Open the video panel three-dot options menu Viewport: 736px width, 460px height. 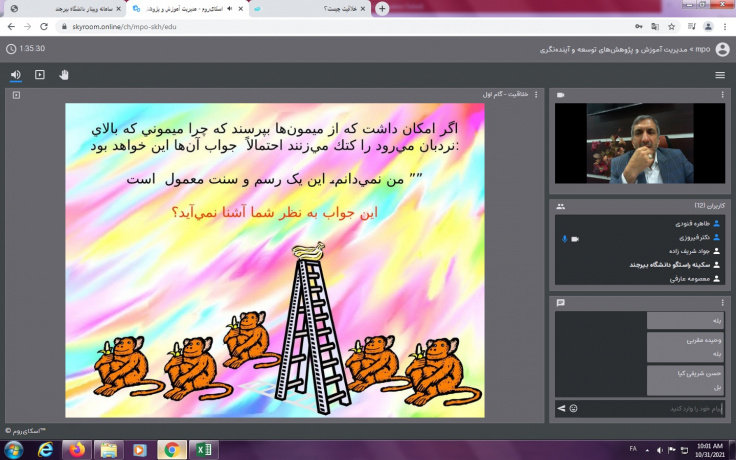coord(722,95)
